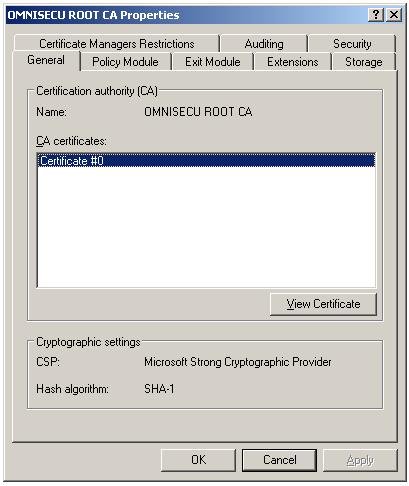The image size is (409, 486).
Task: Click the CSP label
Action: 48,362
